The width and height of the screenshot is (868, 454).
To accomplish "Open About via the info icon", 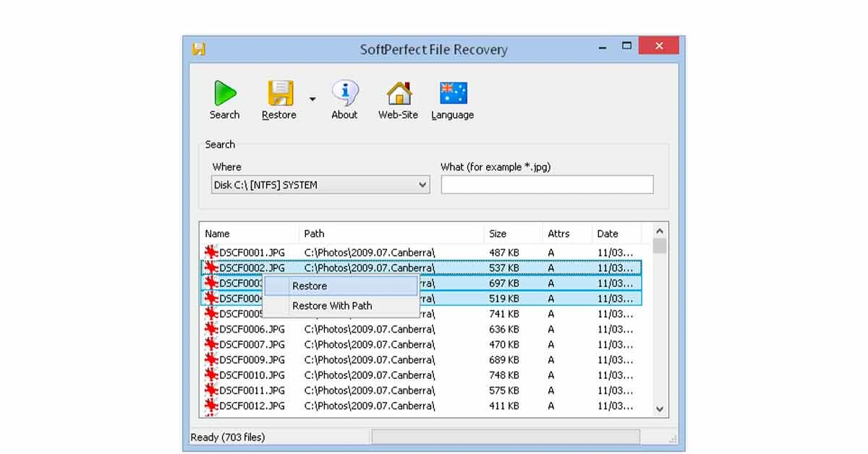I will point(344,93).
